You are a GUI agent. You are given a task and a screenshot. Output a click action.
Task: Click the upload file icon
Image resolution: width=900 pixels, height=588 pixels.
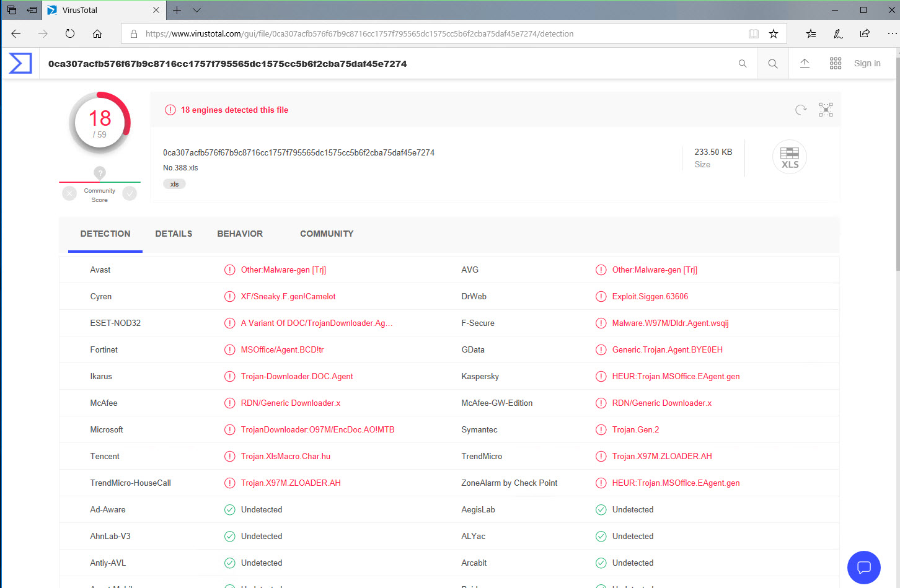point(805,63)
